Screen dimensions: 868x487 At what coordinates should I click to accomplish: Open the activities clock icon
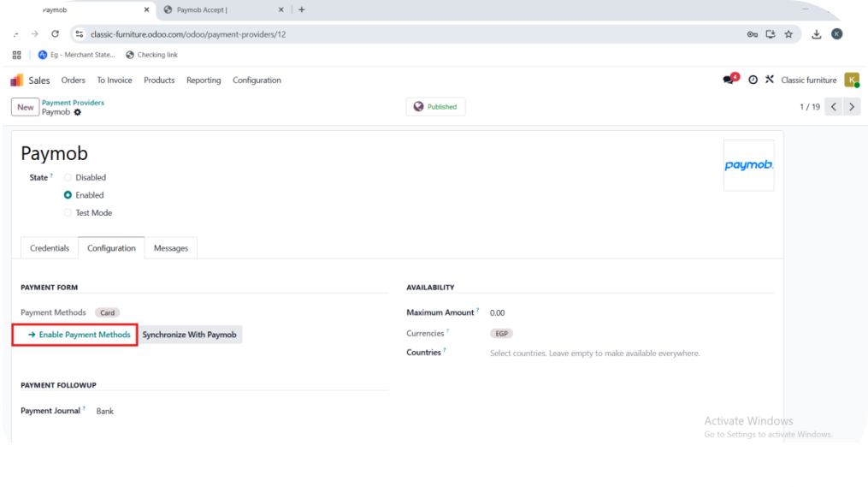(x=753, y=80)
